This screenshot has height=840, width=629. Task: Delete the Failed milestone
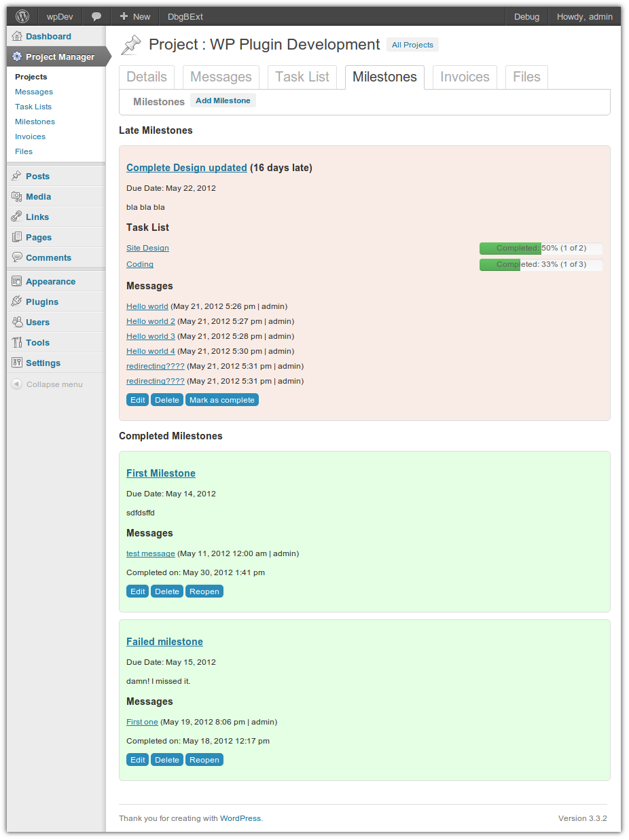pos(166,760)
